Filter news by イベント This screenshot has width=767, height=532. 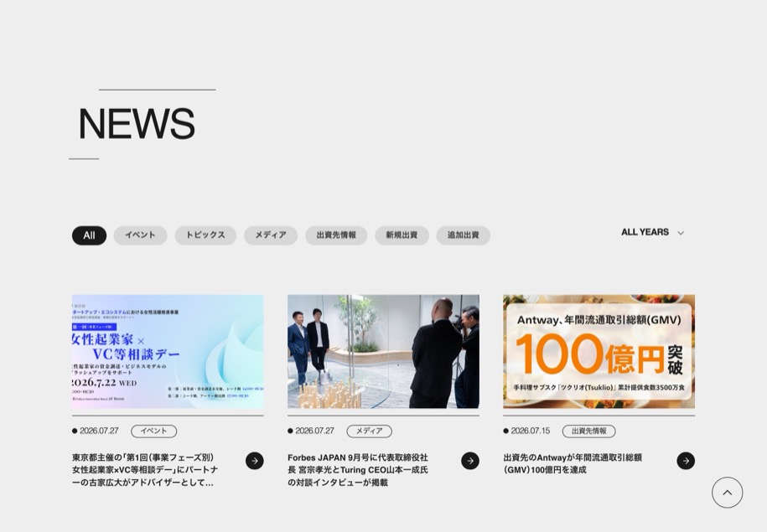[140, 235]
